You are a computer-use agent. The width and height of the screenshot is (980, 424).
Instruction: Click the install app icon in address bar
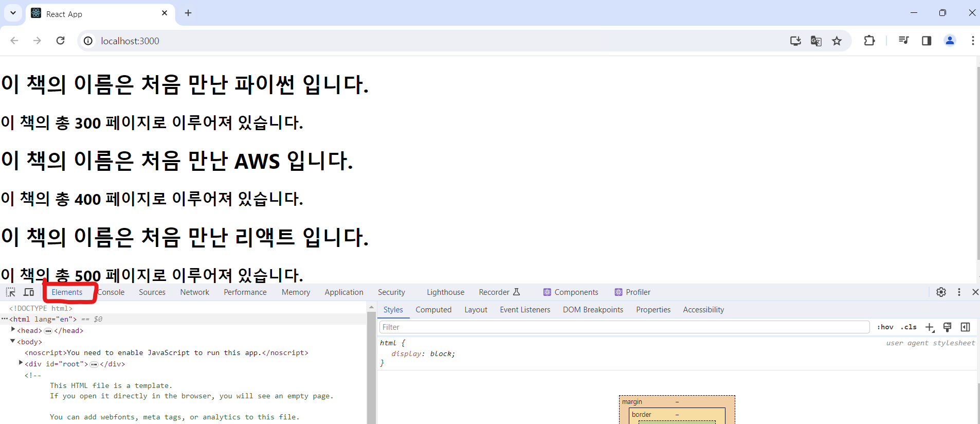tap(795, 41)
